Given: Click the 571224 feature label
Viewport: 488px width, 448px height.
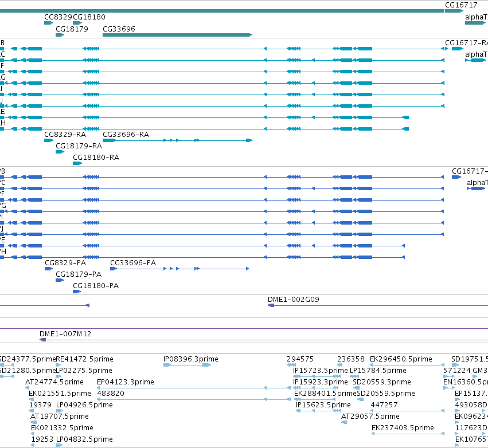Looking at the screenshot, I should 457,371.
